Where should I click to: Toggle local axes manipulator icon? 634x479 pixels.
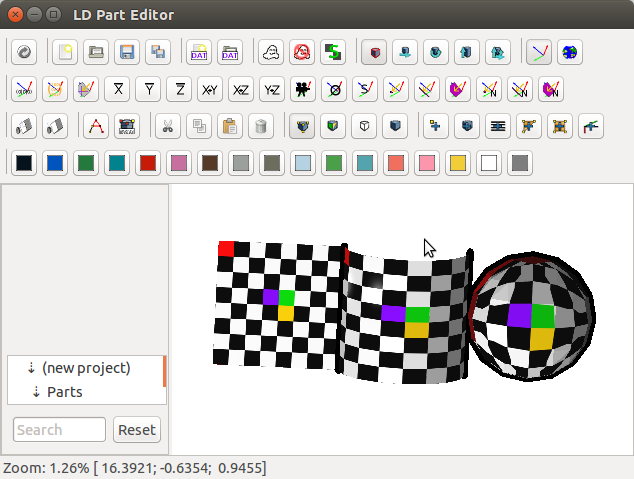539,52
